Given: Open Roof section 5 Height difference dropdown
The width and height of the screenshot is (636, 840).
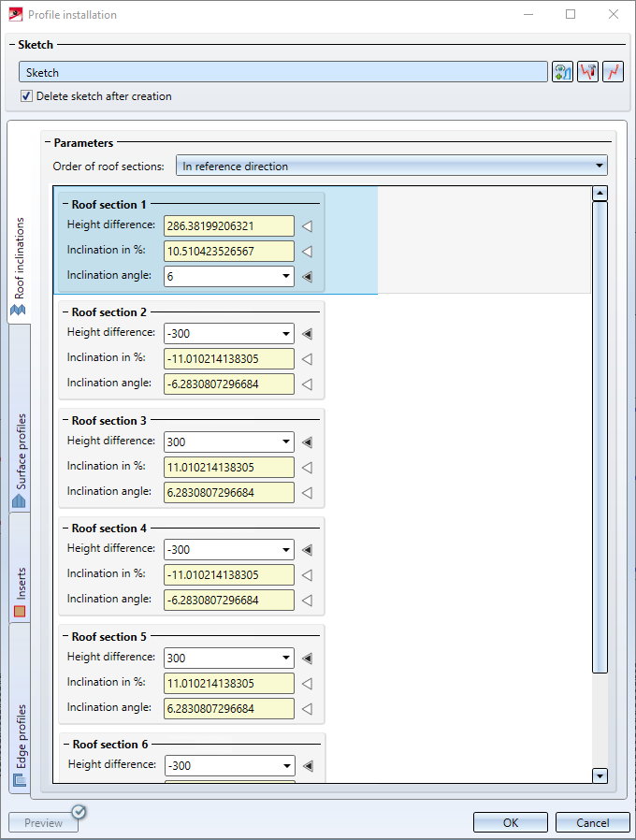Looking at the screenshot, I should click(286, 658).
